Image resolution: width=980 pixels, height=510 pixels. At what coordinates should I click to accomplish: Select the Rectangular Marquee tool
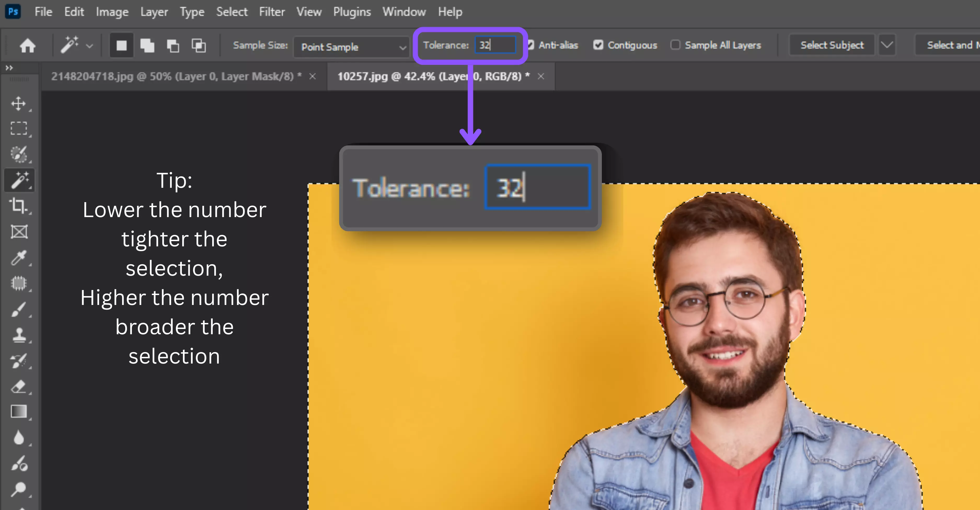[x=19, y=128]
